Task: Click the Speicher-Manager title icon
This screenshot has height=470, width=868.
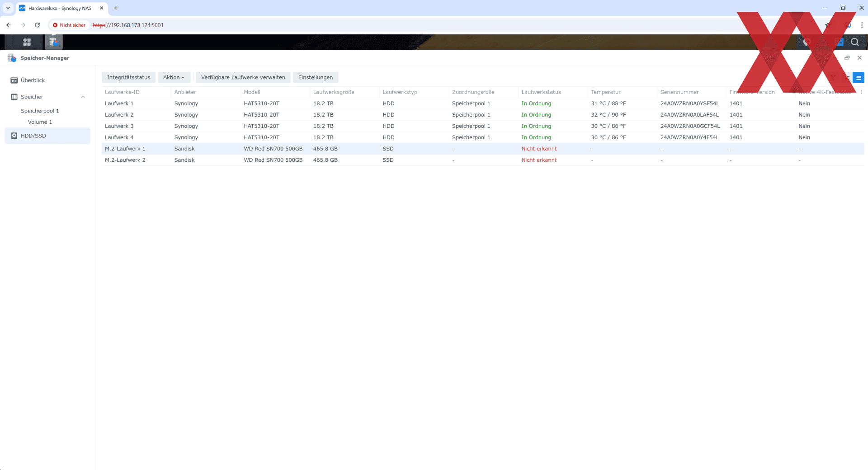Action: (x=12, y=58)
